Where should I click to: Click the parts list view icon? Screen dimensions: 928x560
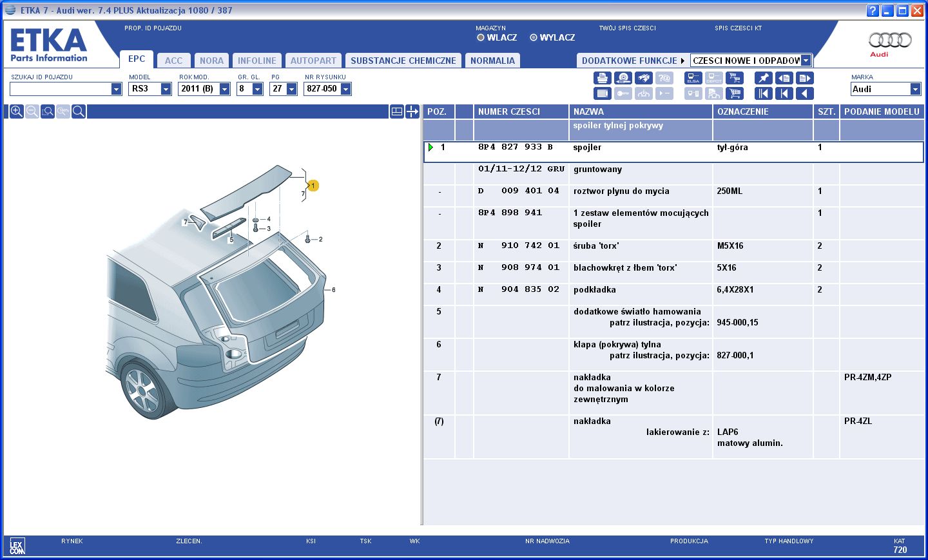(603, 93)
